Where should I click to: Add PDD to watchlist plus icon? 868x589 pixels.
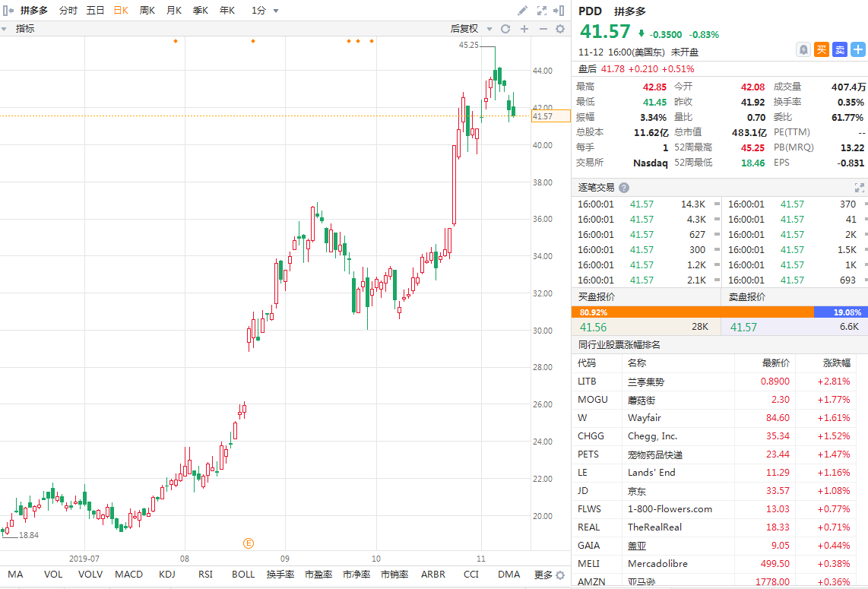click(x=858, y=50)
